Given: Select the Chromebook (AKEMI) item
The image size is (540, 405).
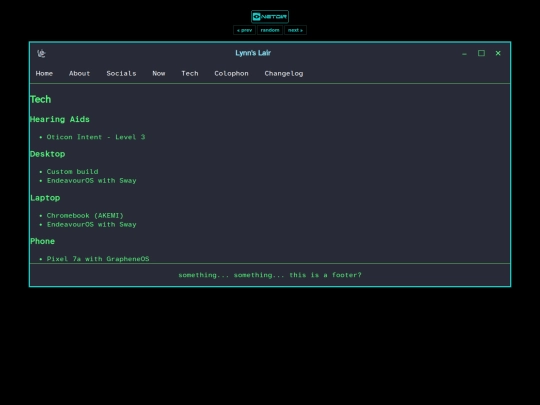Looking at the screenshot, I should click(x=85, y=216).
